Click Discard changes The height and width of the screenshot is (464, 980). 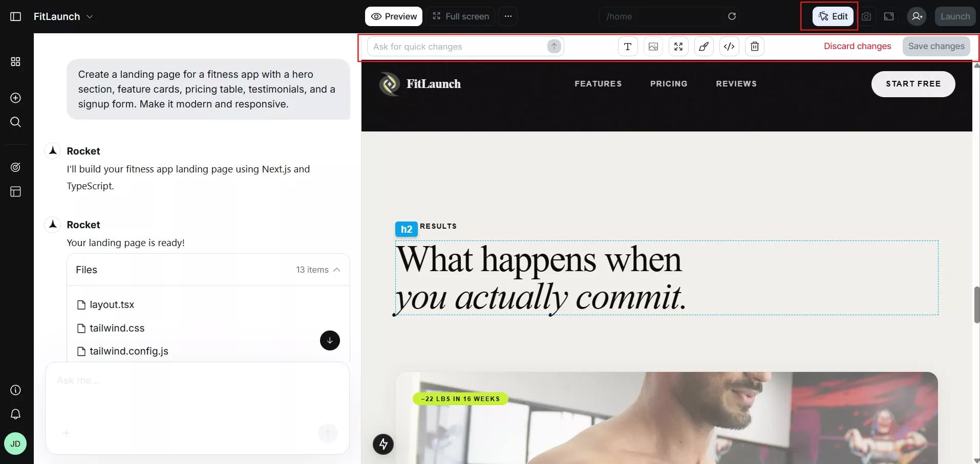click(857, 46)
